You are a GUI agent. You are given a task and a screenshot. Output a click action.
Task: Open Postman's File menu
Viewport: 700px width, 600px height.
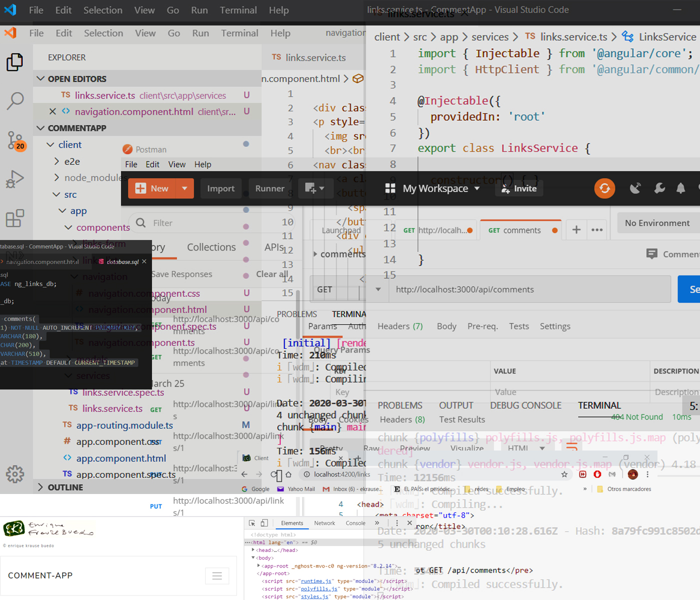pos(131,164)
